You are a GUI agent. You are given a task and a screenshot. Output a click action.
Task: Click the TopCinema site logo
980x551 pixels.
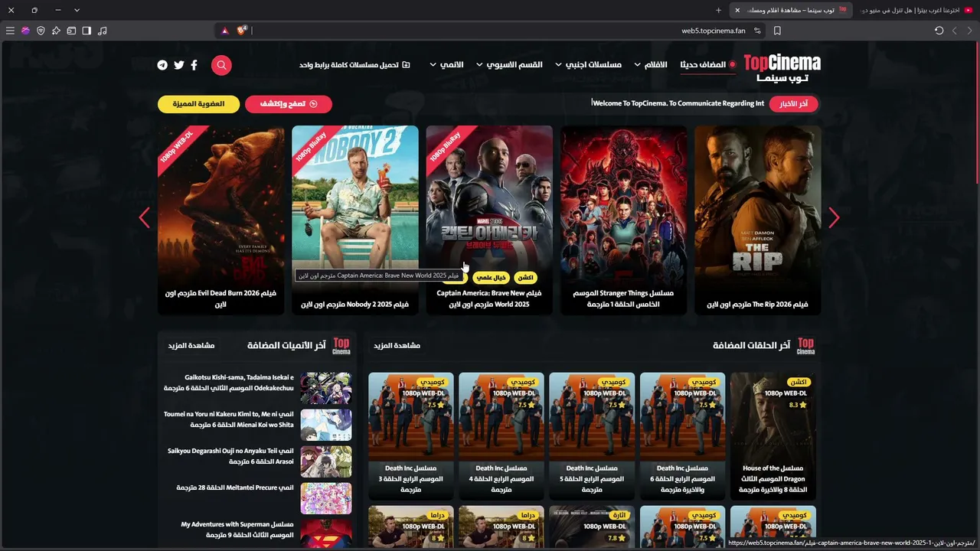click(x=782, y=67)
